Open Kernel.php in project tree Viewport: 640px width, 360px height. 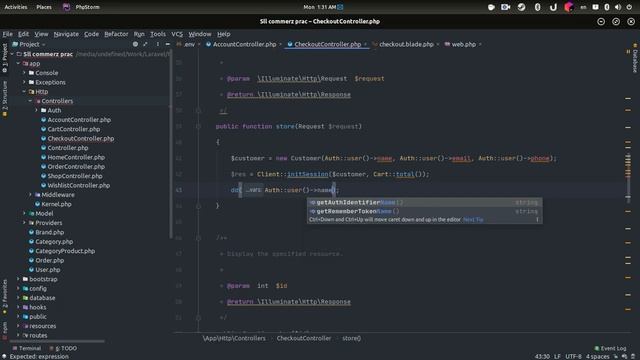coord(56,204)
